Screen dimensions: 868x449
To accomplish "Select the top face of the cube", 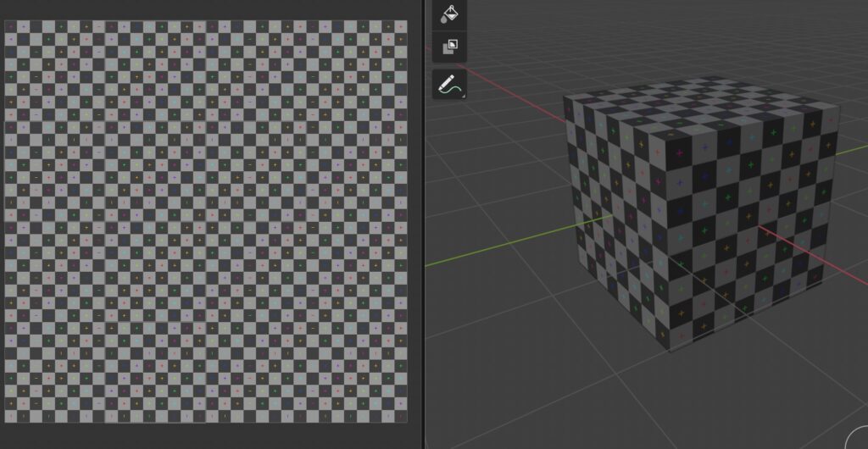I will click(x=704, y=106).
